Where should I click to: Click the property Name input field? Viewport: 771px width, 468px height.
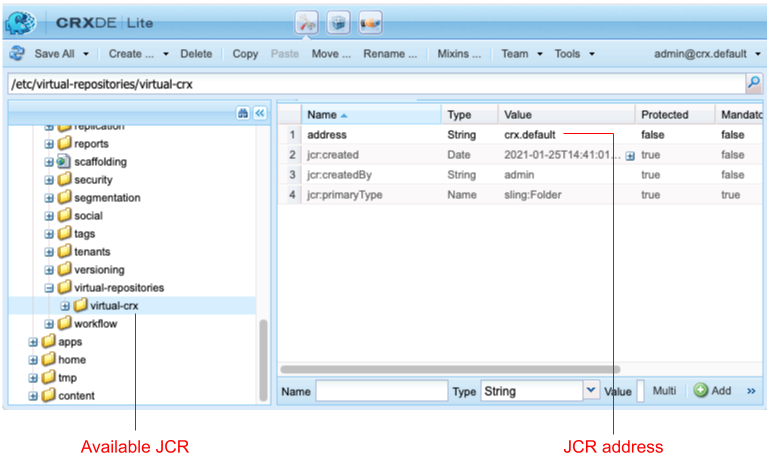point(382,391)
